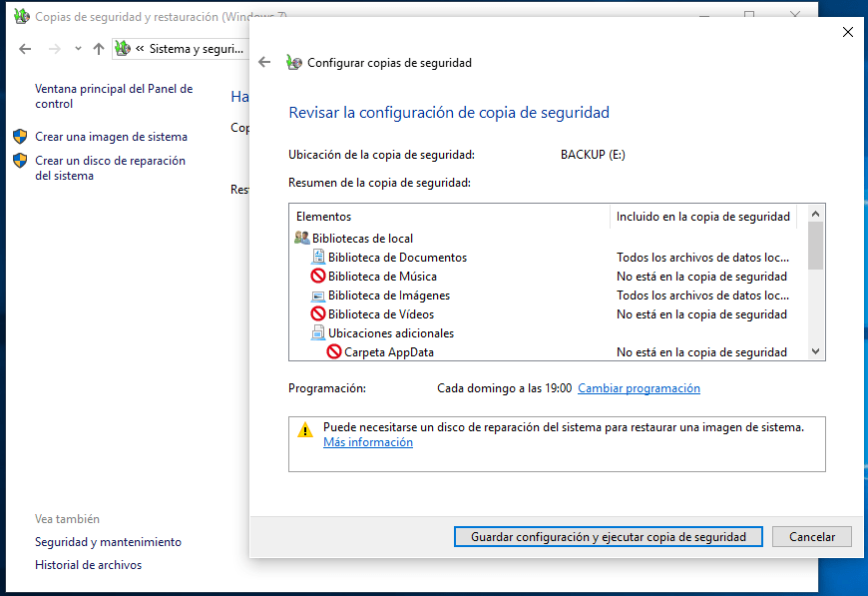This screenshot has width=868, height=596.
Task: Click the Biblioteca de Imágenes icon
Action: pyautogui.click(x=318, y=296)
